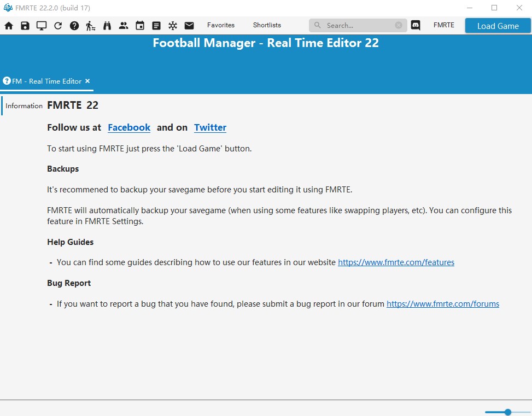The image size is (532, 416).
Task: Open the Twitter link
Action: [x=210, y=127]
